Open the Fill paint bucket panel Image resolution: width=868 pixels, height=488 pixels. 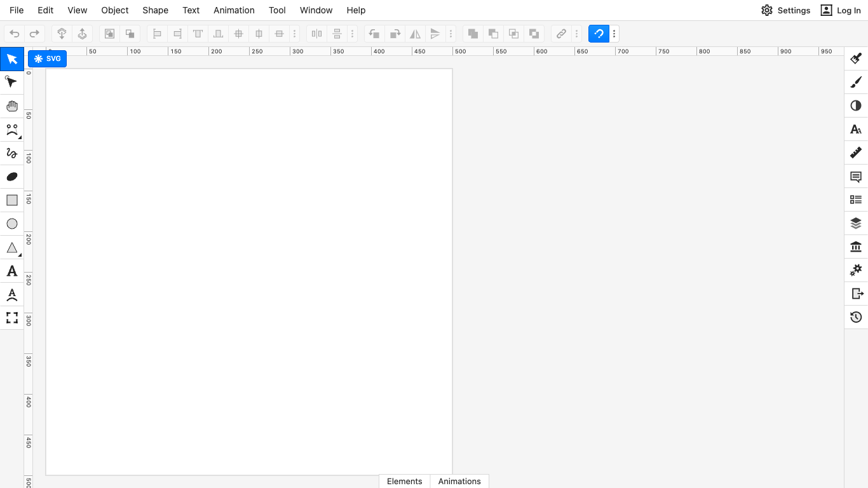click(x=856, y=58)
